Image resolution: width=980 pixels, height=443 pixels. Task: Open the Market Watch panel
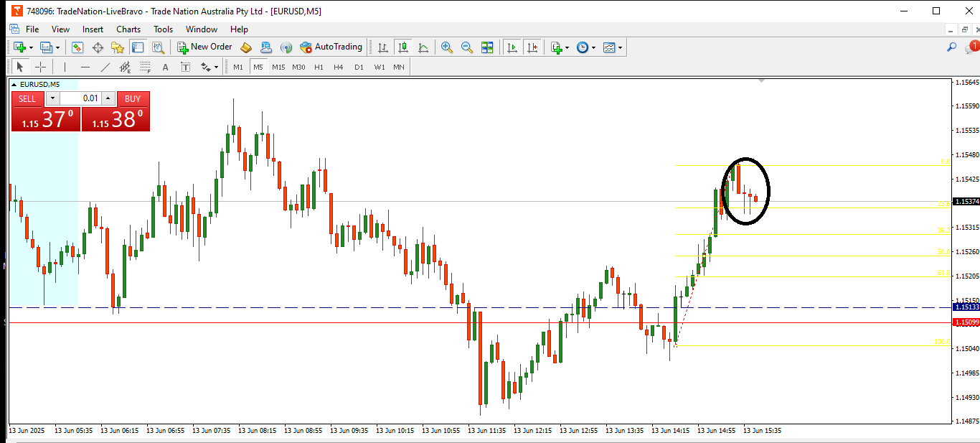[77, 47]
